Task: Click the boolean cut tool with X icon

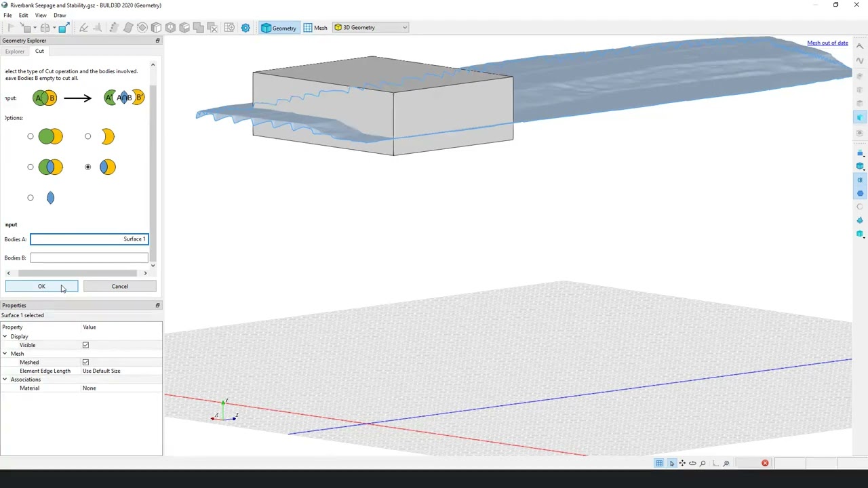Action: pyautogui.click(x=212, y=28)
